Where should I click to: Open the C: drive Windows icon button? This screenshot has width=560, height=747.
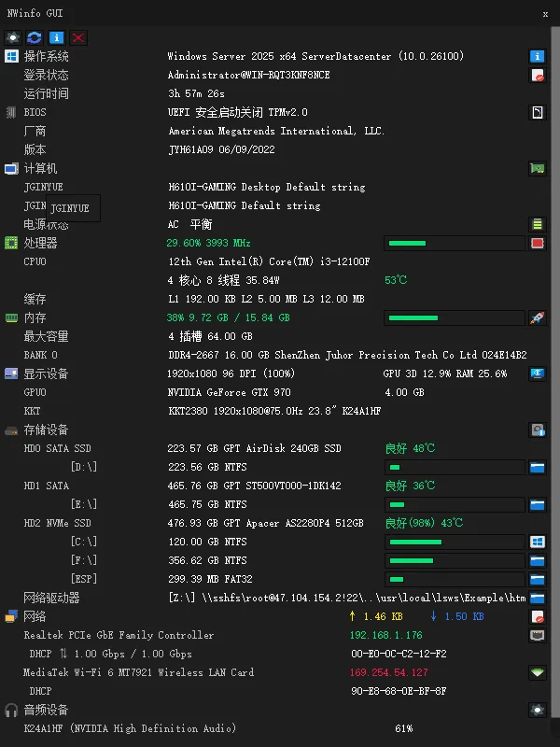coord(538,542)
